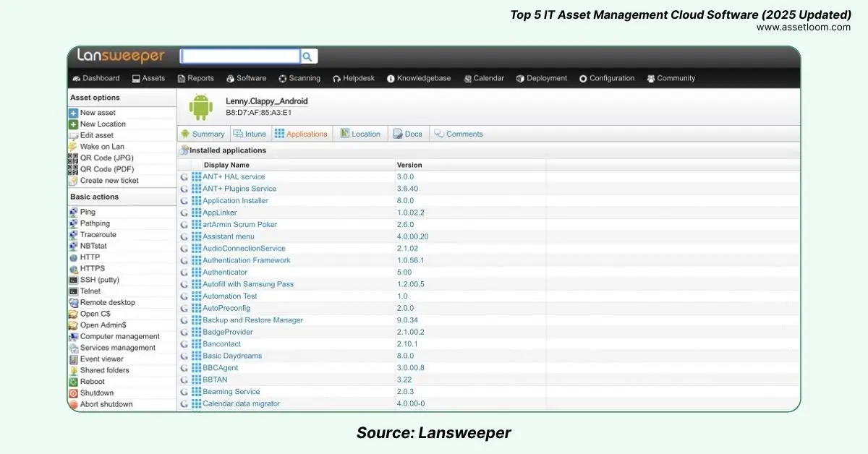Click the NBTstat action icon
Screen dimensions: 868x454
pos(73,246)
